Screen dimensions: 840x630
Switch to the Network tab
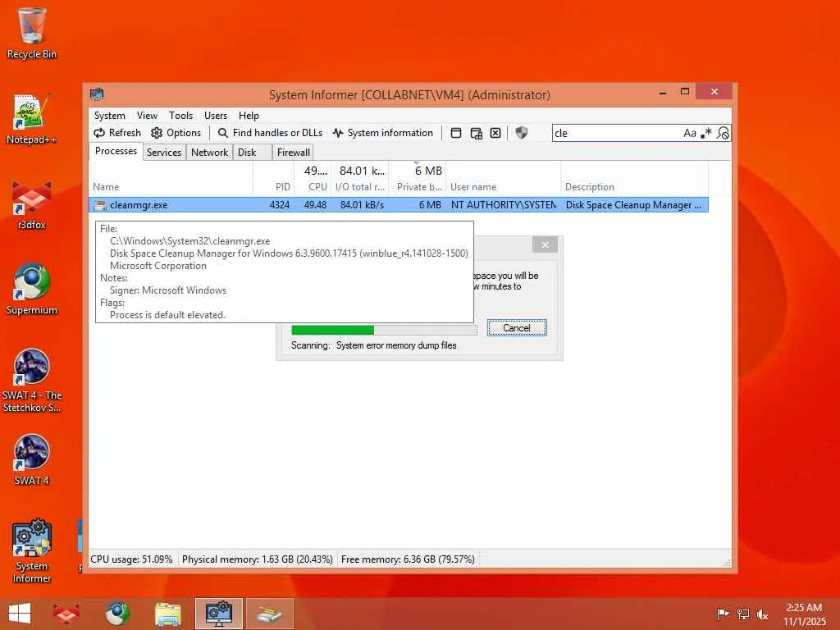(209, 152)
